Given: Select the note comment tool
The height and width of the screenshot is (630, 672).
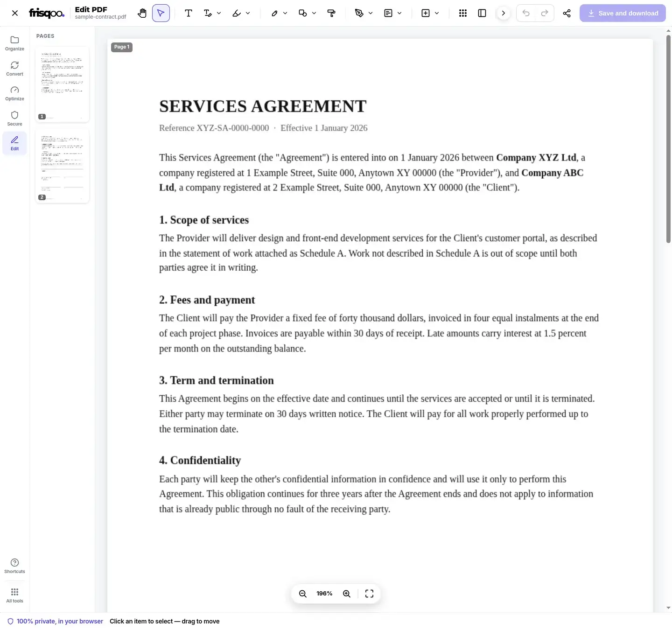Looking at the screenshot, I should [x=388, y=13].
